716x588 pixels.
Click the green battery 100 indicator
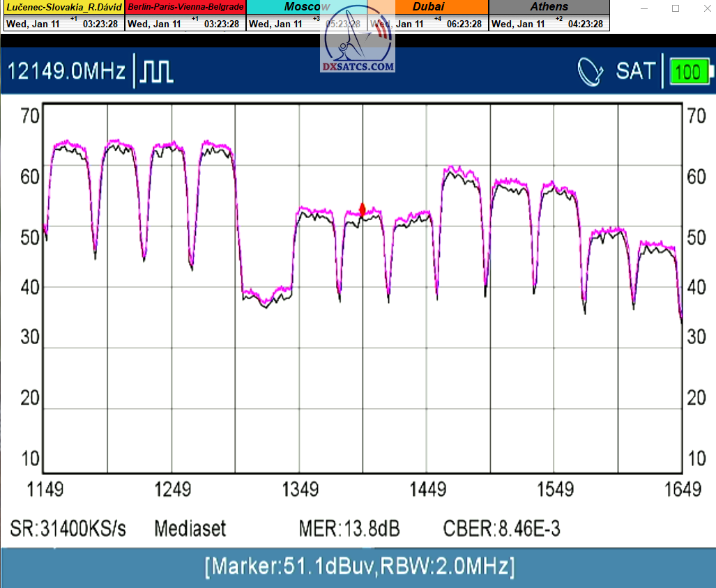[690, 72]
